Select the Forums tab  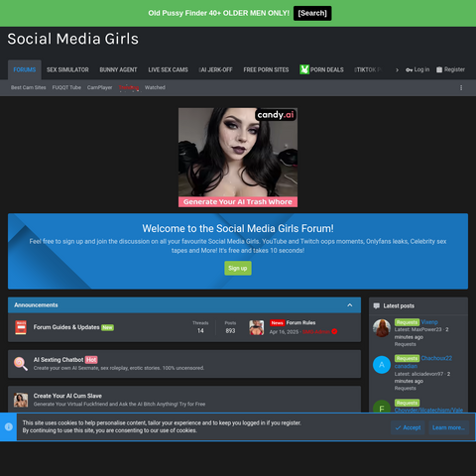(x=25, y=69)
